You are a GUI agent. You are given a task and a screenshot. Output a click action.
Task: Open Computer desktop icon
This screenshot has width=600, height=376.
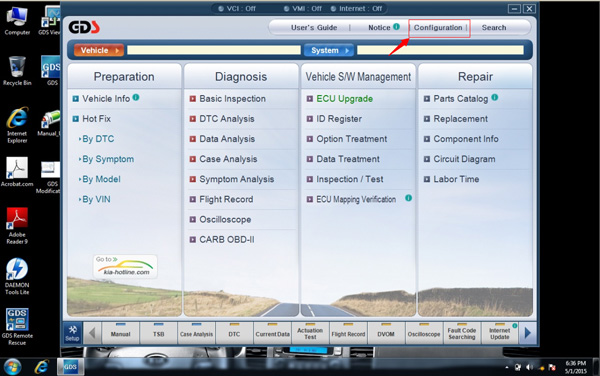coord(17,21)
